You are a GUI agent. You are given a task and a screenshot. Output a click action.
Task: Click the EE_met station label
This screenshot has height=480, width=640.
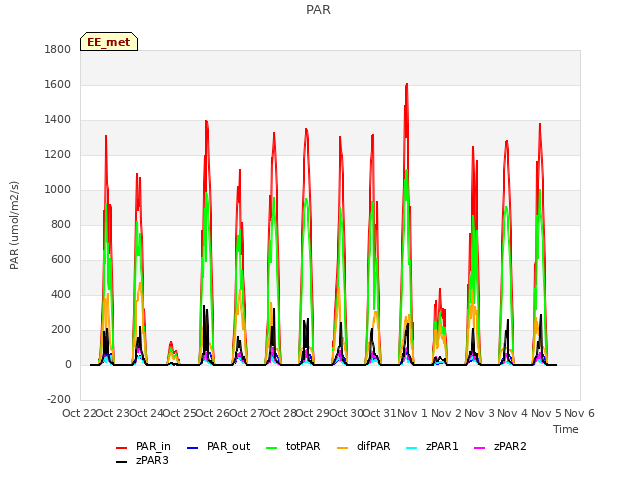click(109, 42)
